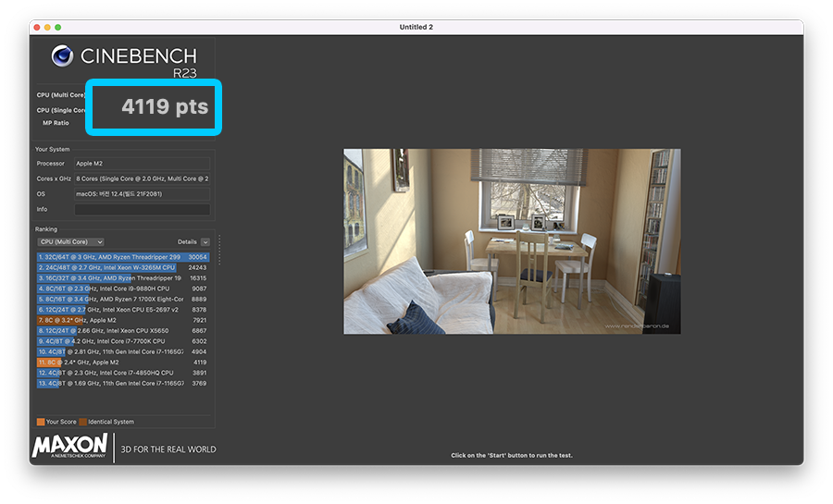
Task: Open the CPU (Multi Core) ranking dropdown
Action: click(70, 242)
